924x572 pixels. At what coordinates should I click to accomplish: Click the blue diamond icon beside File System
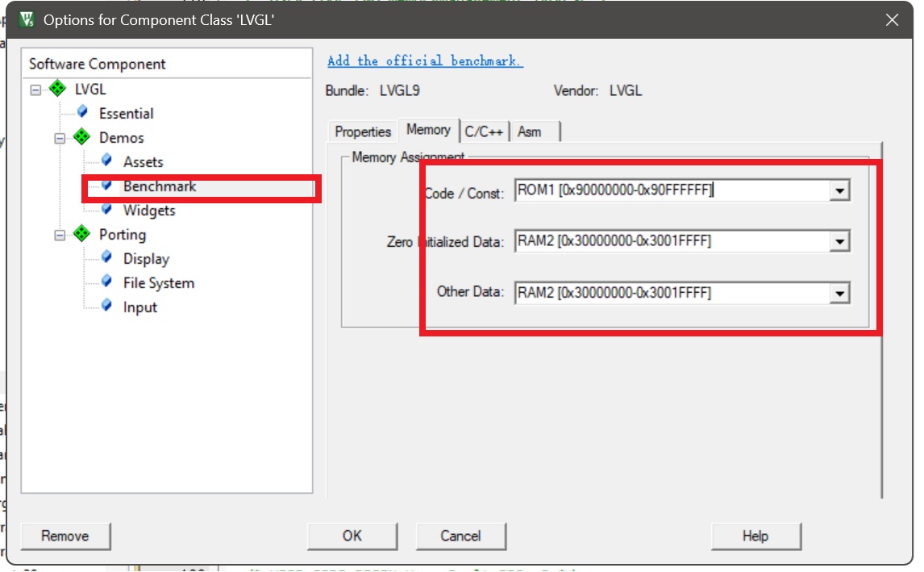coord(106,282)
